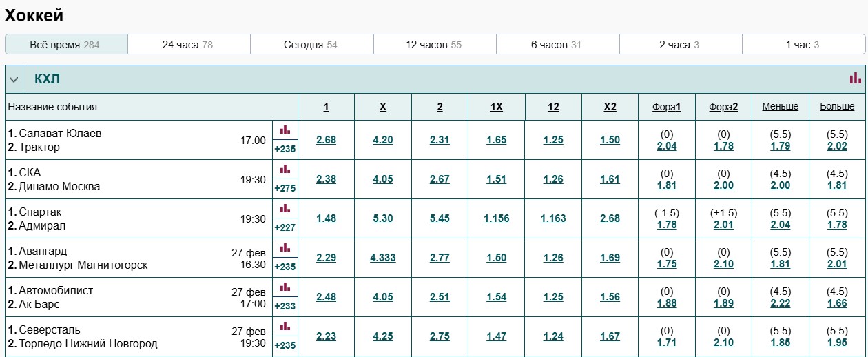Select the Сегодня time filter tab
Screen dimensions: 868x357
(x=311, y=45)
